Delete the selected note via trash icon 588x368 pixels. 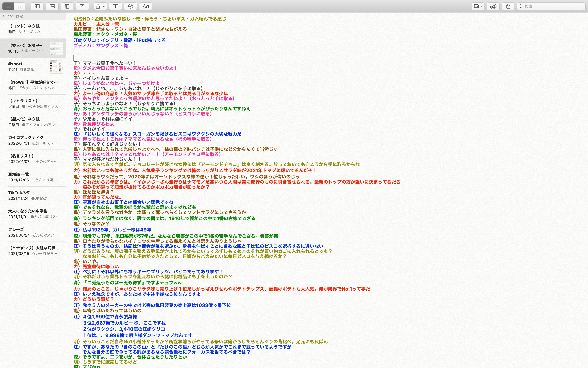67,6
